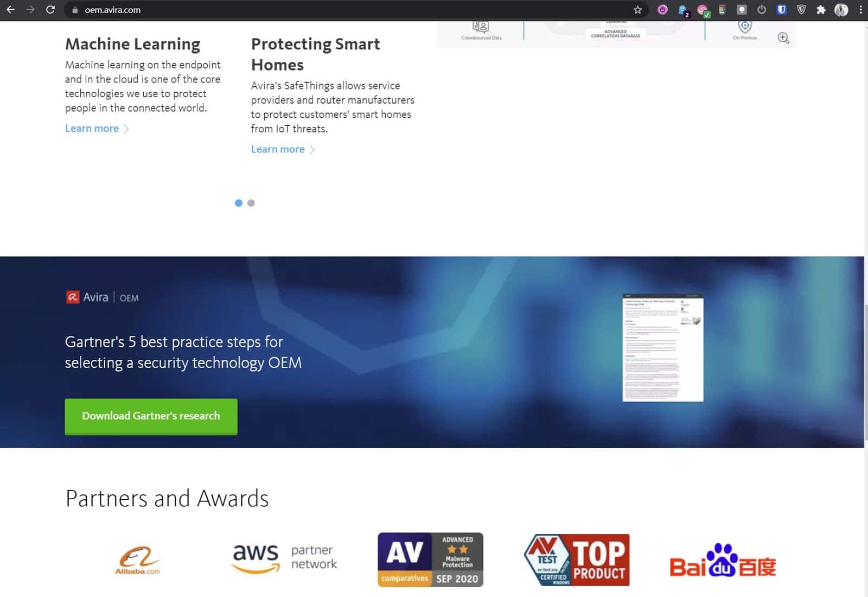868x597 pixels.
Task: Select the first carousel dot
Action: tap(239, 203)
